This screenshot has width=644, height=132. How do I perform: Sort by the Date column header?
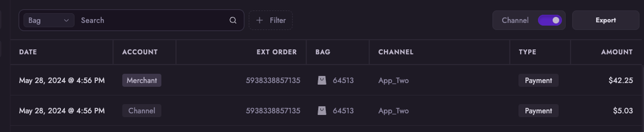point(28,52)
